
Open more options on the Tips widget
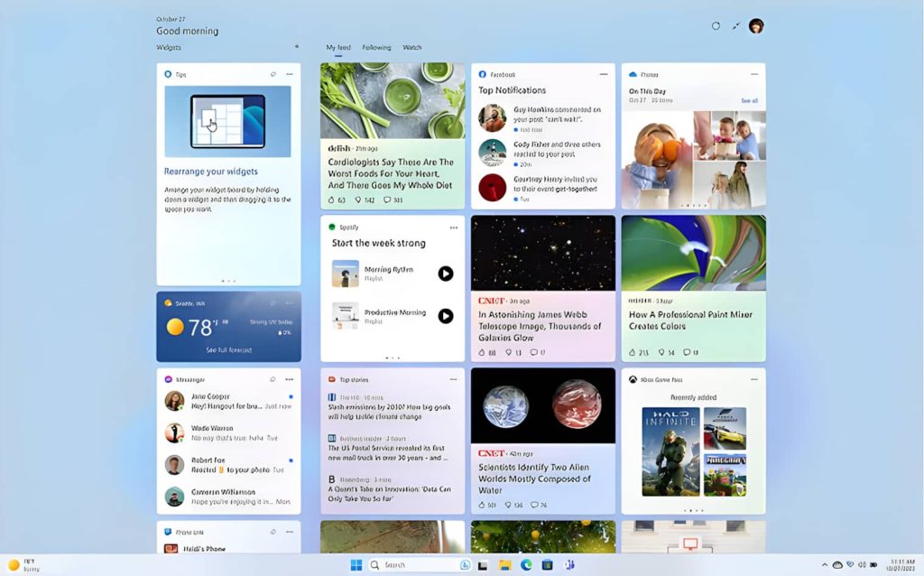pyautogui.click(x=290, y=73)
